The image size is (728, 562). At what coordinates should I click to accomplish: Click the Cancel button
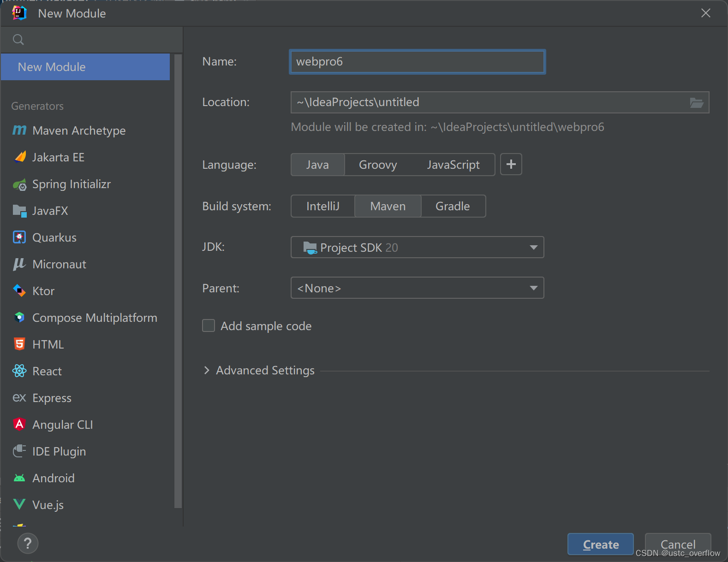coord(678,544)
